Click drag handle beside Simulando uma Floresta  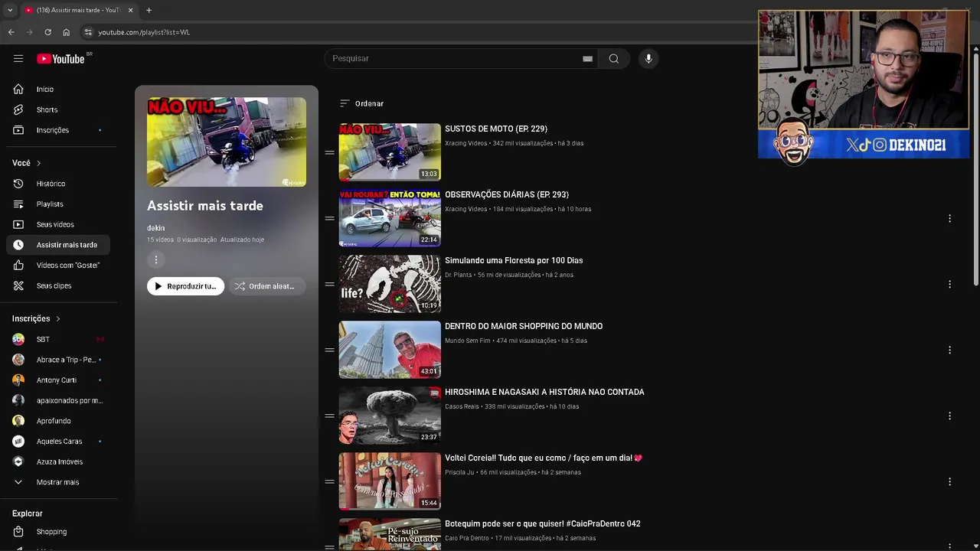click(329, 284)
